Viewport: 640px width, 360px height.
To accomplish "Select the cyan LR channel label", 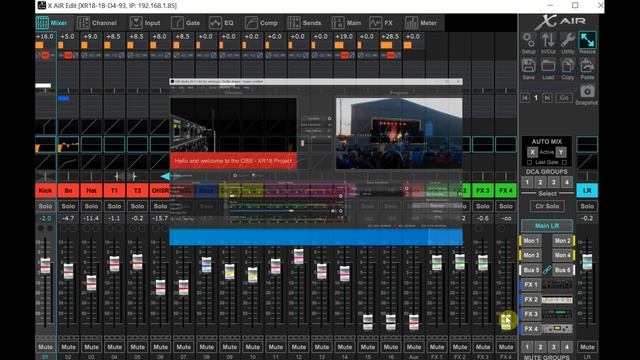I will coord(587,191).
